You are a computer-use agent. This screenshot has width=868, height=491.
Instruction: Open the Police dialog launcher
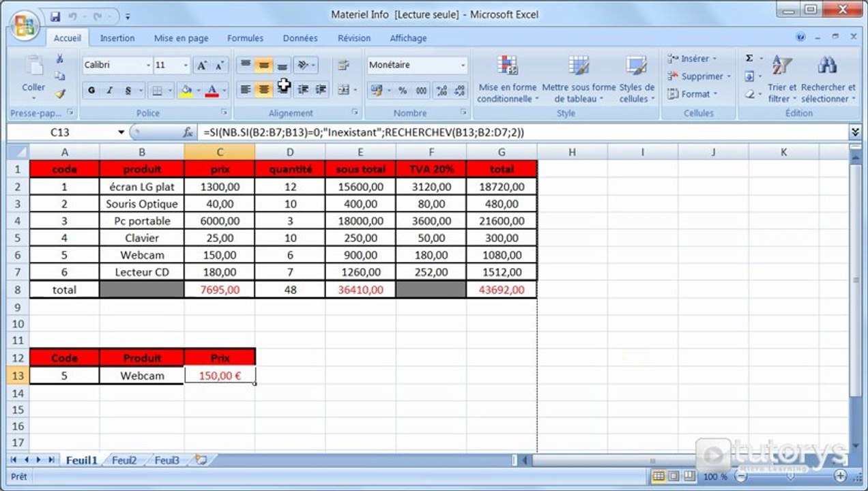pos(223,112)
